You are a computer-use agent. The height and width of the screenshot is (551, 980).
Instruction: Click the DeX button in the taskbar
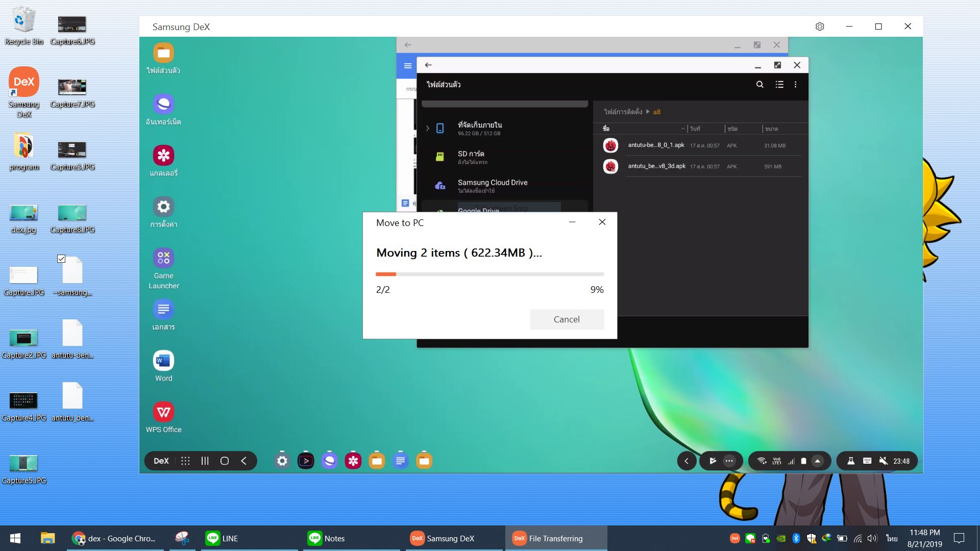[x=161, y=461]
